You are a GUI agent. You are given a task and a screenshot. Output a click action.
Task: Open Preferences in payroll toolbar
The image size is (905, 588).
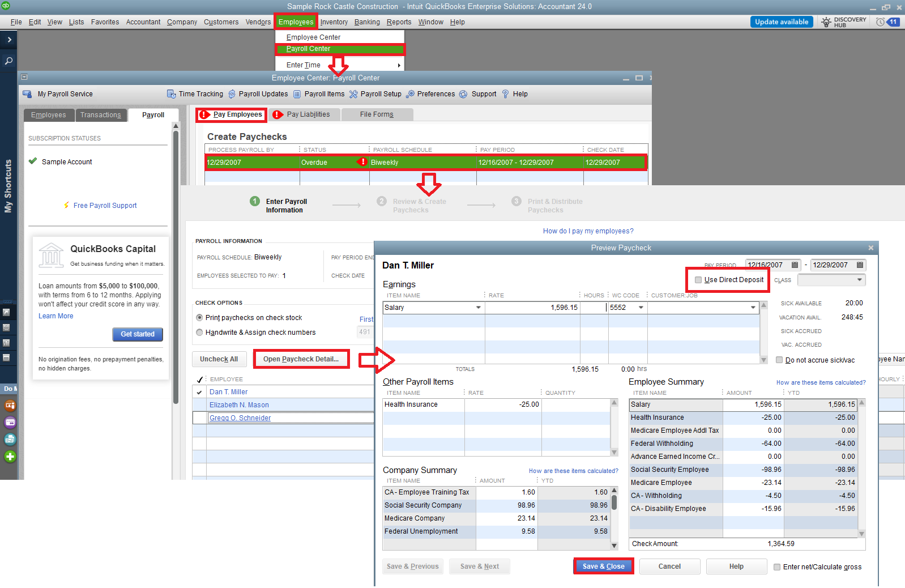[x=411, y=94]
